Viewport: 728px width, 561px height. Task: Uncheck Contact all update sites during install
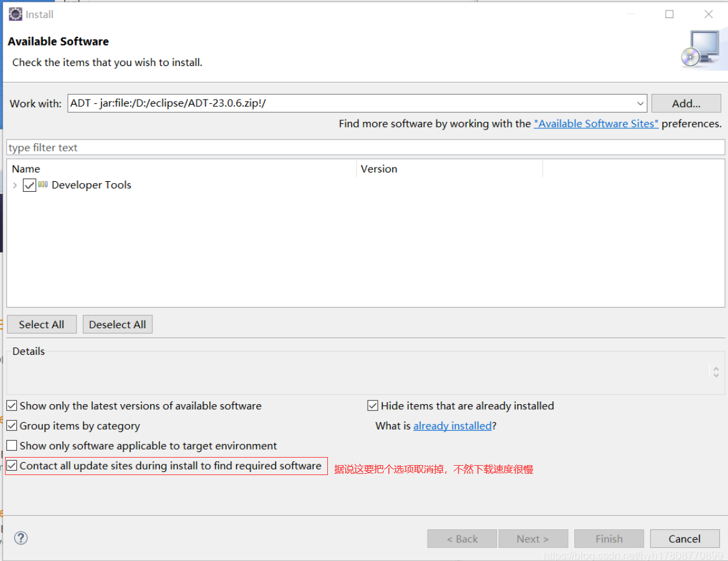(11, 466)
